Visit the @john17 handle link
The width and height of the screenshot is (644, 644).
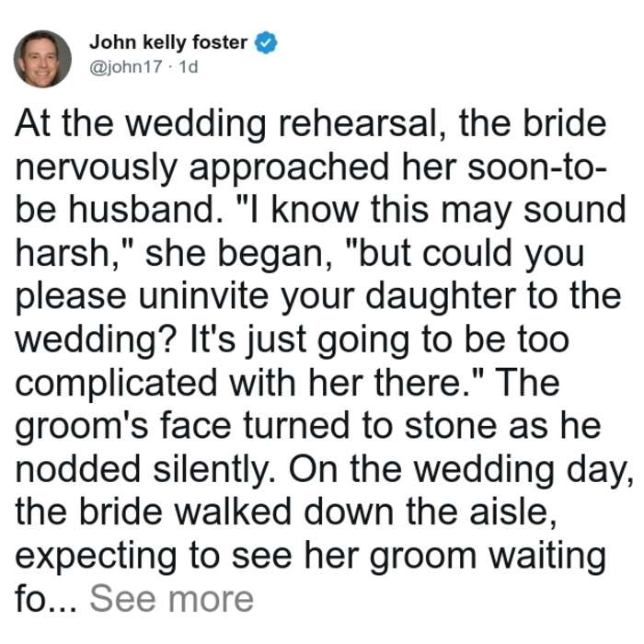(125, 66)
